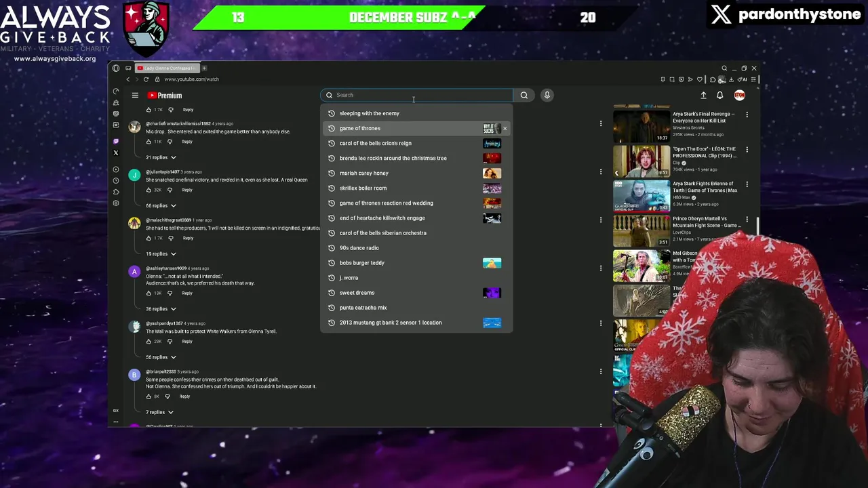Pick the 'mariah carey honey' suggestion
The width and height of the screenshot is (868, 488).
coord(416,173)
